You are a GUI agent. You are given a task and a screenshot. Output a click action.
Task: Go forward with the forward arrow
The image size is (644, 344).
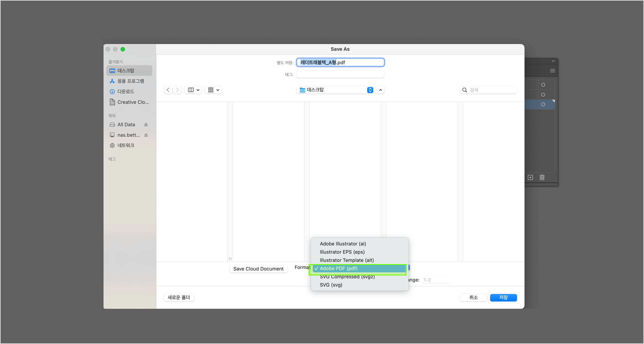pos(177,90)
